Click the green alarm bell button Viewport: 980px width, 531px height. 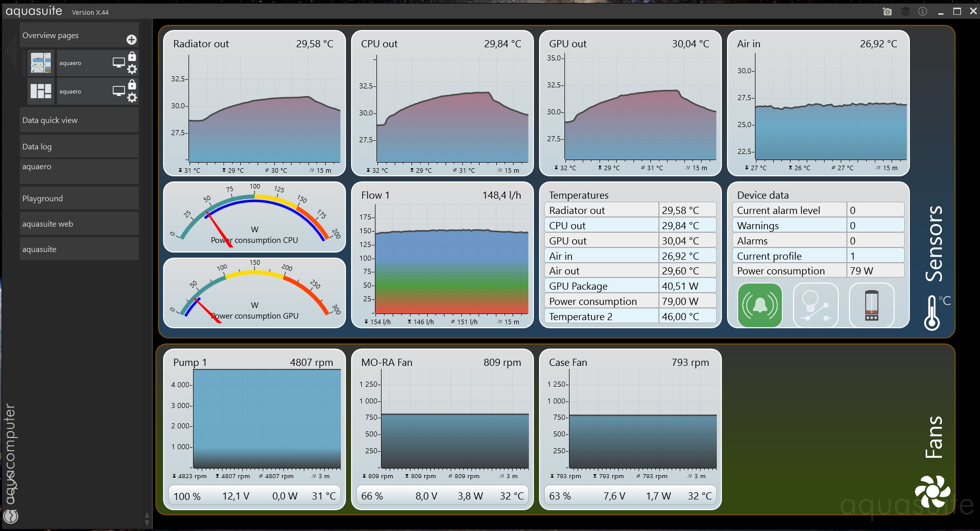(760, 305)
